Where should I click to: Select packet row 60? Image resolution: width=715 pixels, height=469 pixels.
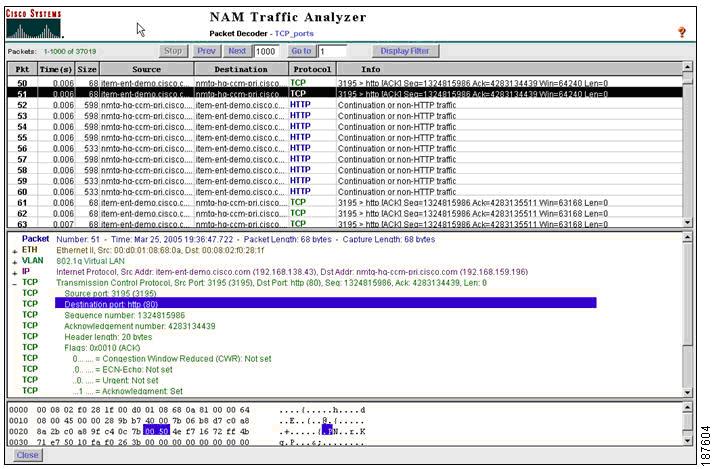tap(345, 191)
